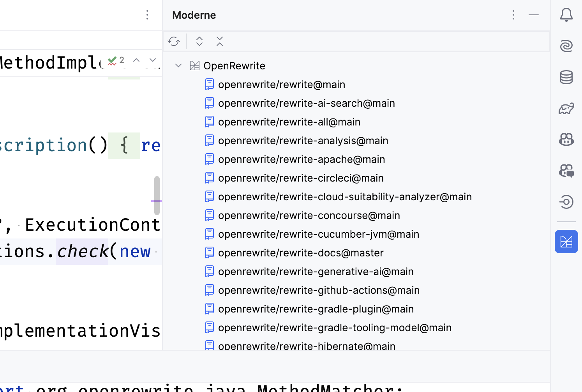The width and height of the screenshot is (582, 392).
Task: Select openrewrite/rewrite-generative-ai@main repository
Action: 316,272
